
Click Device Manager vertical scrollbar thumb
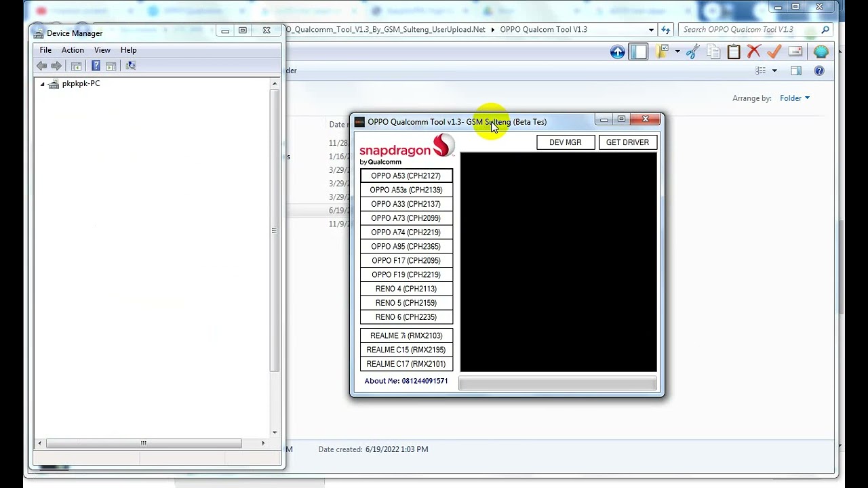coord(274,230)
